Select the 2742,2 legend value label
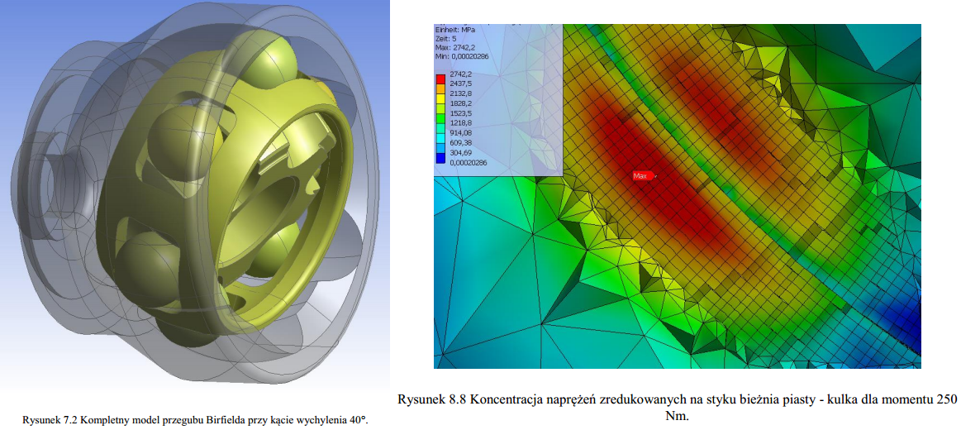Viewport: 980px width, 430px height. (459, 74)
